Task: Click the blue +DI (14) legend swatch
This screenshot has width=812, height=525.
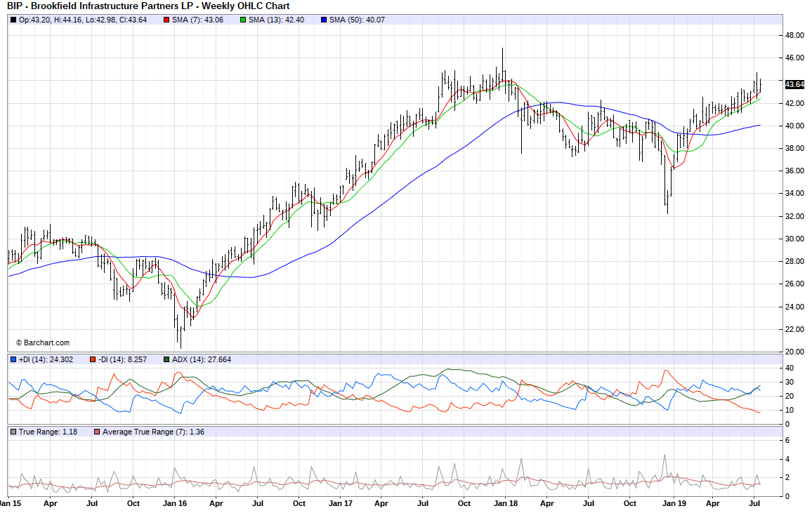Action: (13, 359)
